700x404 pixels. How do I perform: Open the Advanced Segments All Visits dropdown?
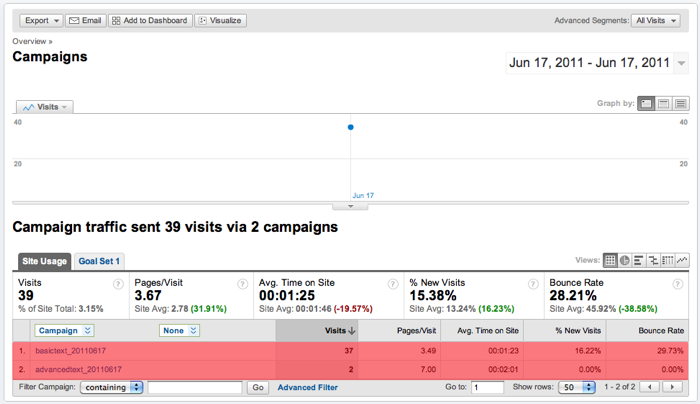[x=656, y=20]
